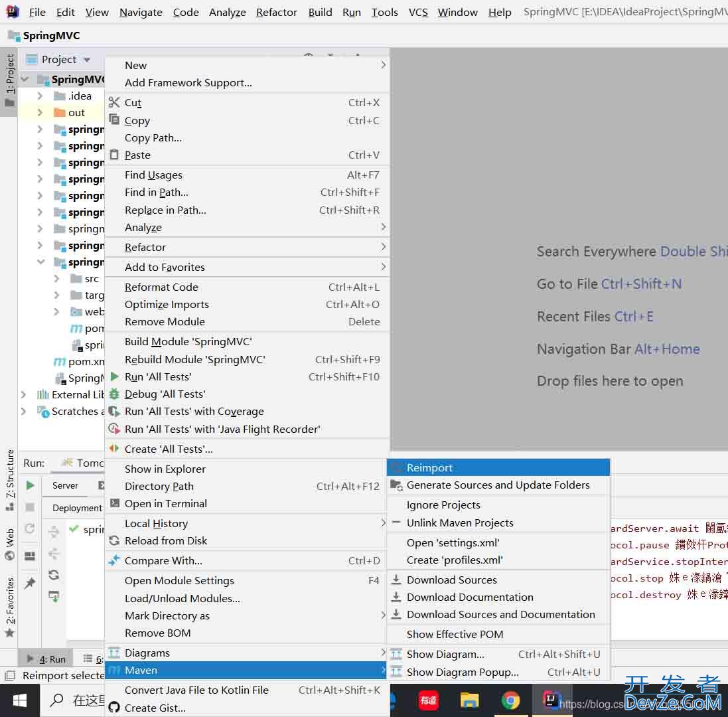Click the Download Documentation arrow icon
This screenshot has width=728, height=717.
click(396, 597)
